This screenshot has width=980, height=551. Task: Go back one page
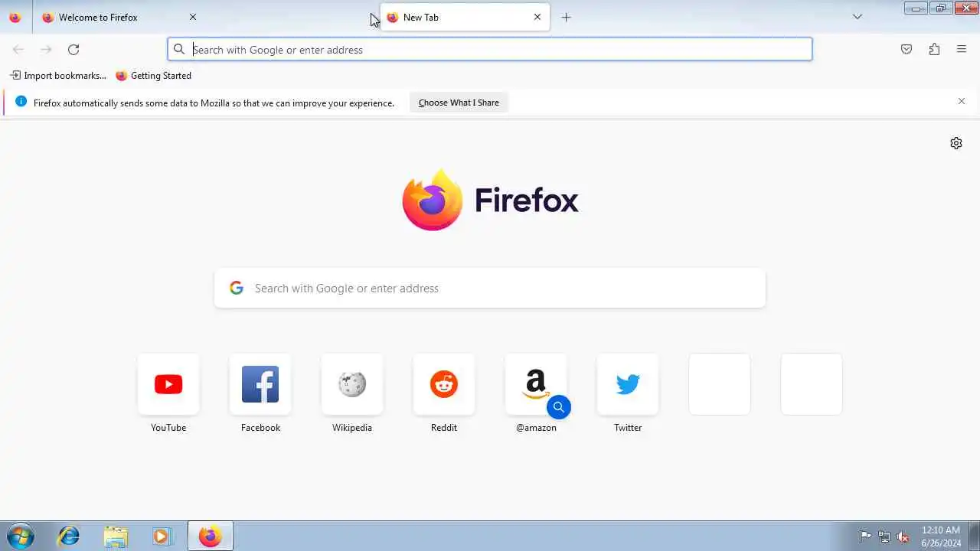18,50
